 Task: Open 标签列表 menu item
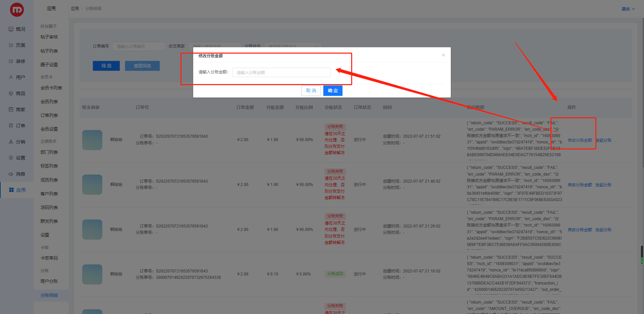49,166
